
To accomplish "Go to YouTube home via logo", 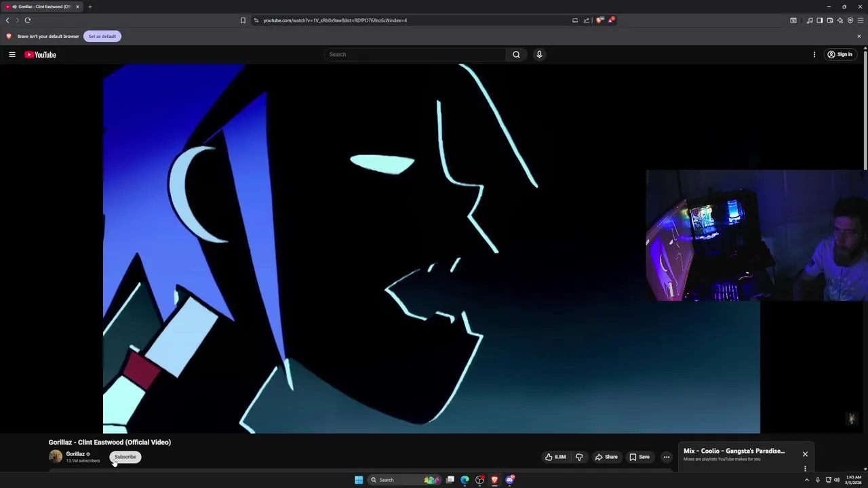I will (x=41, y=54).
